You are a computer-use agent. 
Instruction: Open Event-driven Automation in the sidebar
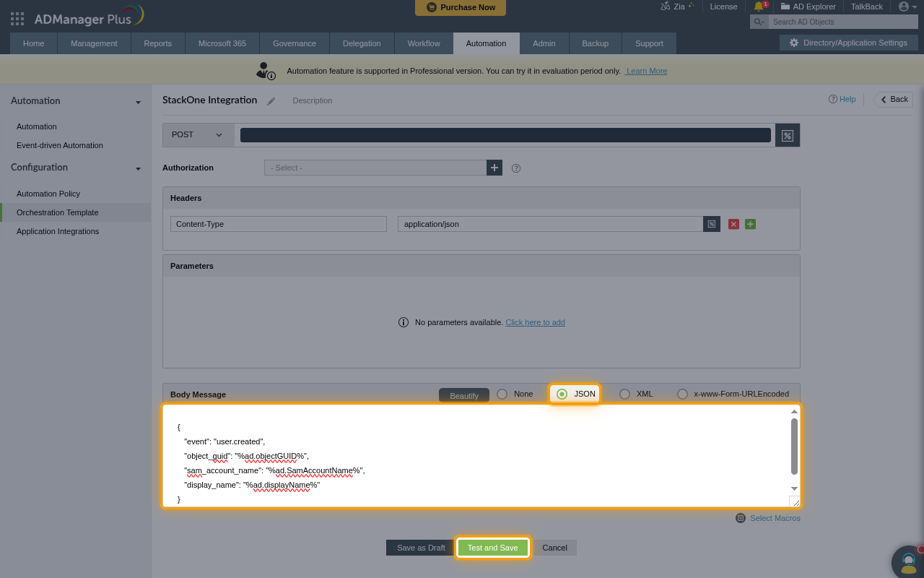60,145
